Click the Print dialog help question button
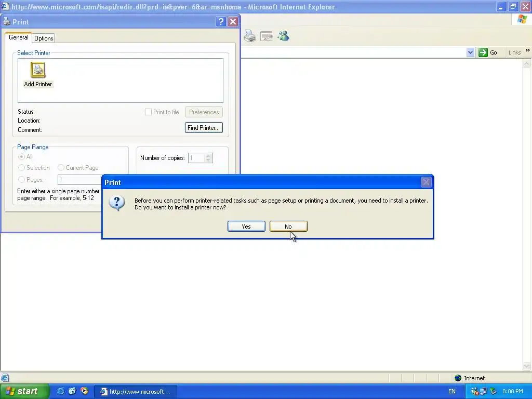This screenshot has height=399, width=532. pyautogui.click(x=221, y=22)
